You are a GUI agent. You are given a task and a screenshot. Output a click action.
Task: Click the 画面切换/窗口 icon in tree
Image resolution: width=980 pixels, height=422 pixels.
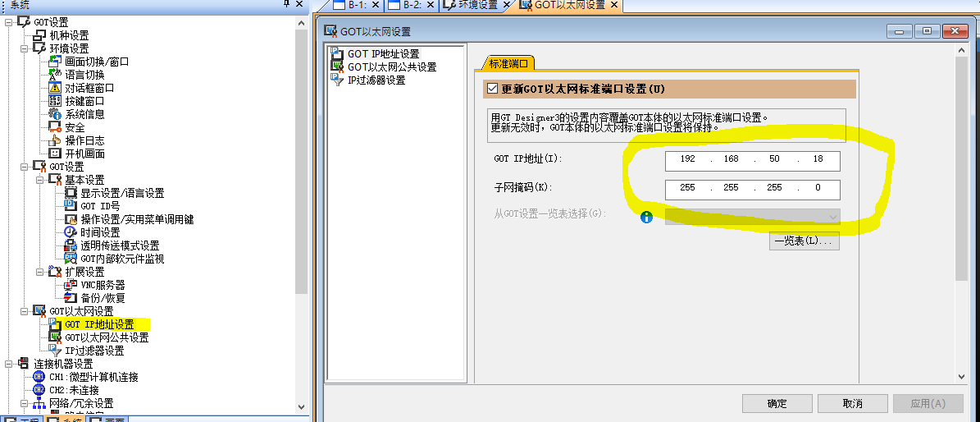pyautogui.click(x=56, y=62)
